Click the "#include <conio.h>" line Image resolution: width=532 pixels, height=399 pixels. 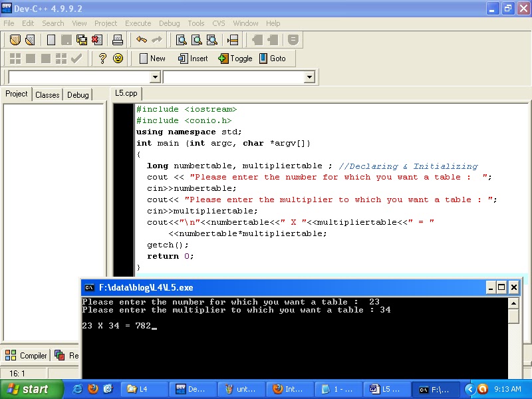(x=184, y=121)
